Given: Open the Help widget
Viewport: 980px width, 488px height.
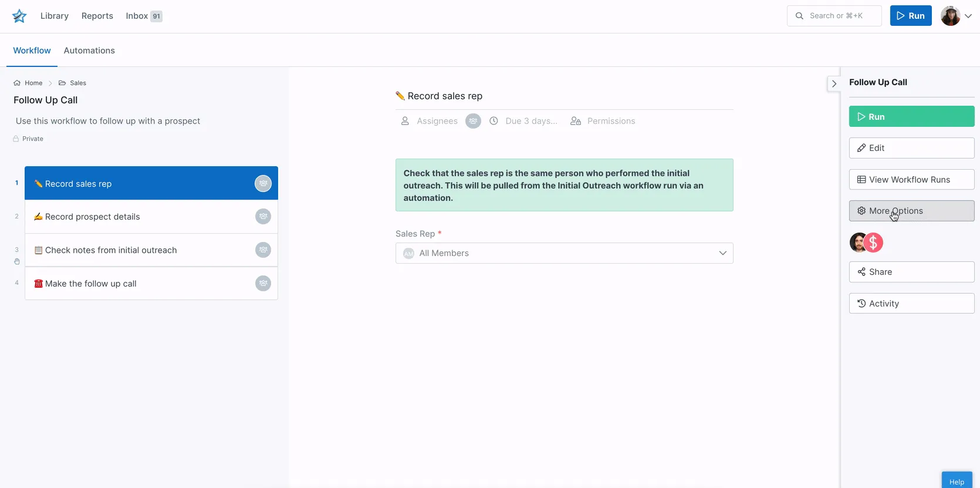Looking at the screenshot, I should pyautogui.click(x=957, y=480).
